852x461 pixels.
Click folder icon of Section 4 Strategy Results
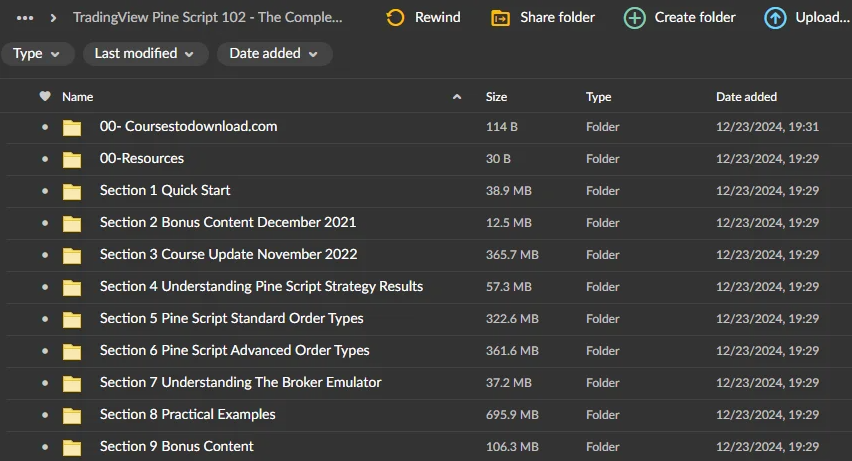point(72,288)
